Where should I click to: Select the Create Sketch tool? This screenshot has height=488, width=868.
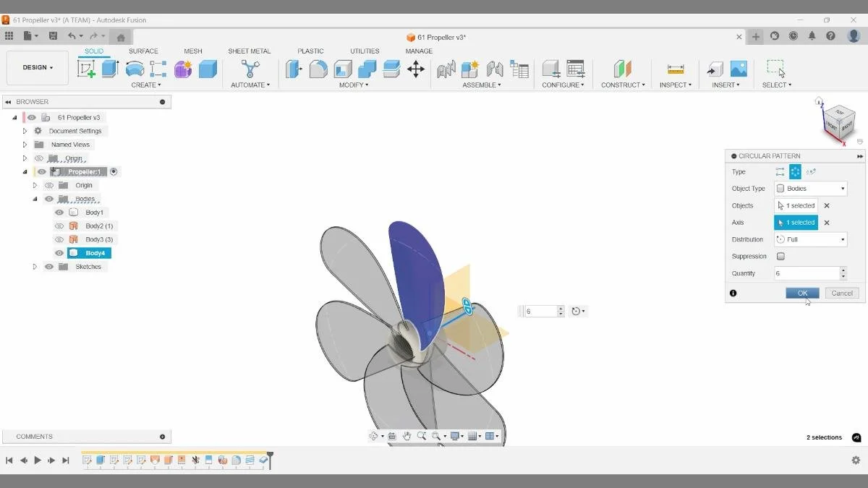click(88, 68)
